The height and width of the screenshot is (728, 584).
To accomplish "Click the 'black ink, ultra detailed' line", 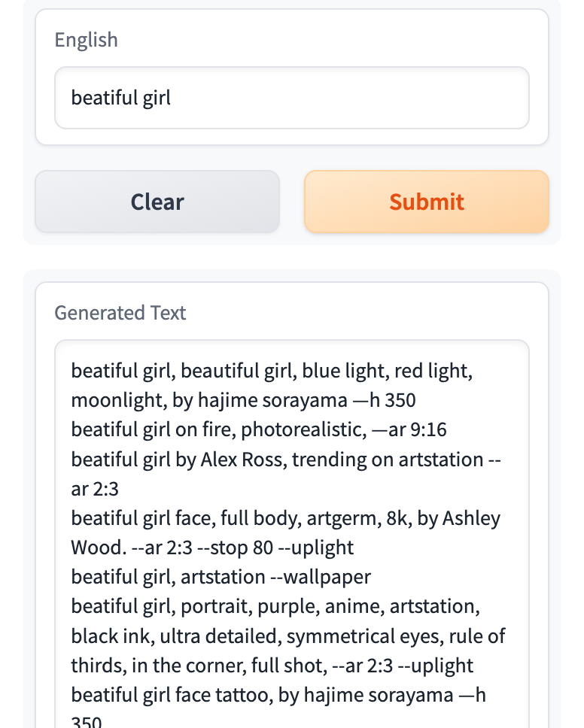I will point(288,636).
